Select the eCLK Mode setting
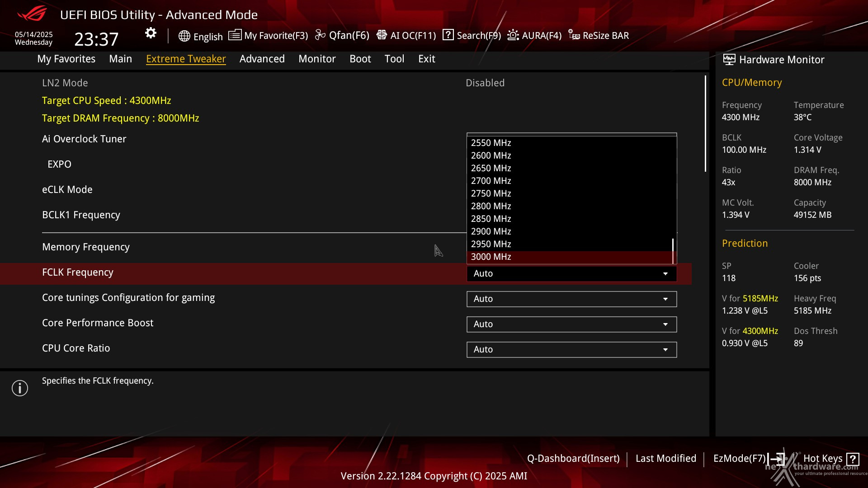 (x=67, y=190)
